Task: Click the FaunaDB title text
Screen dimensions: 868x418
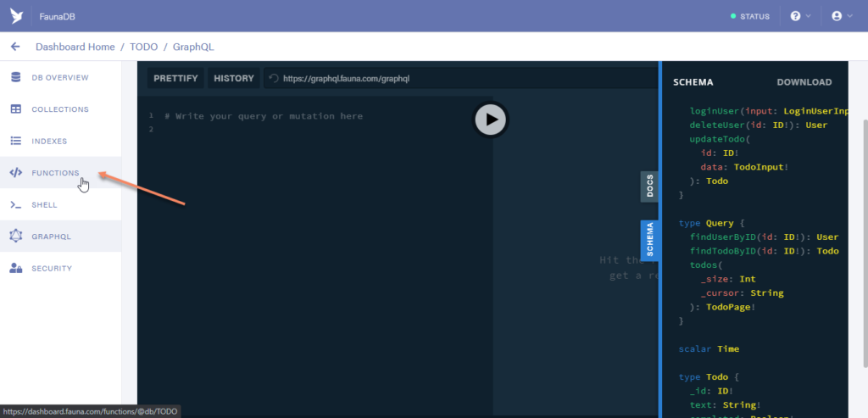Action: click(x=57, y=17)
